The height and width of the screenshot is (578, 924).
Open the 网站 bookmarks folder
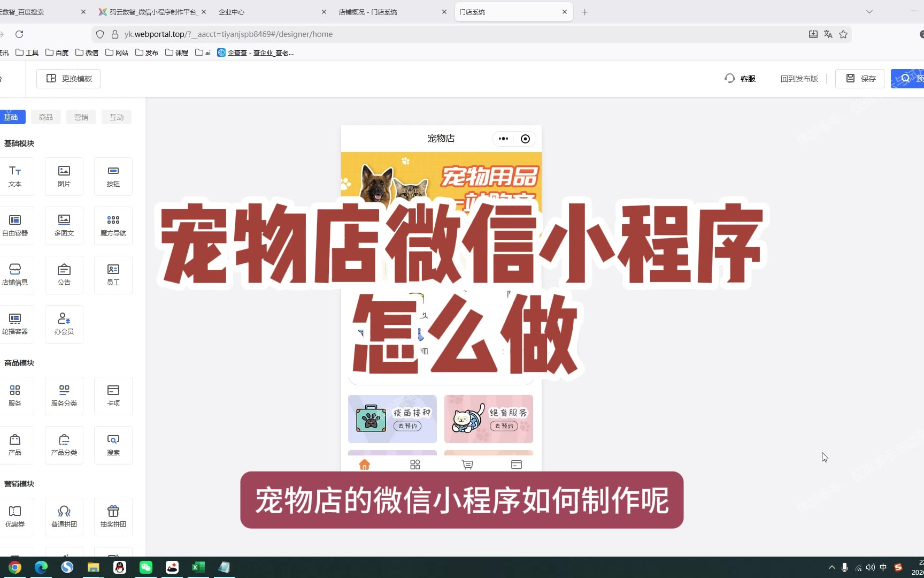coord(117,52)
